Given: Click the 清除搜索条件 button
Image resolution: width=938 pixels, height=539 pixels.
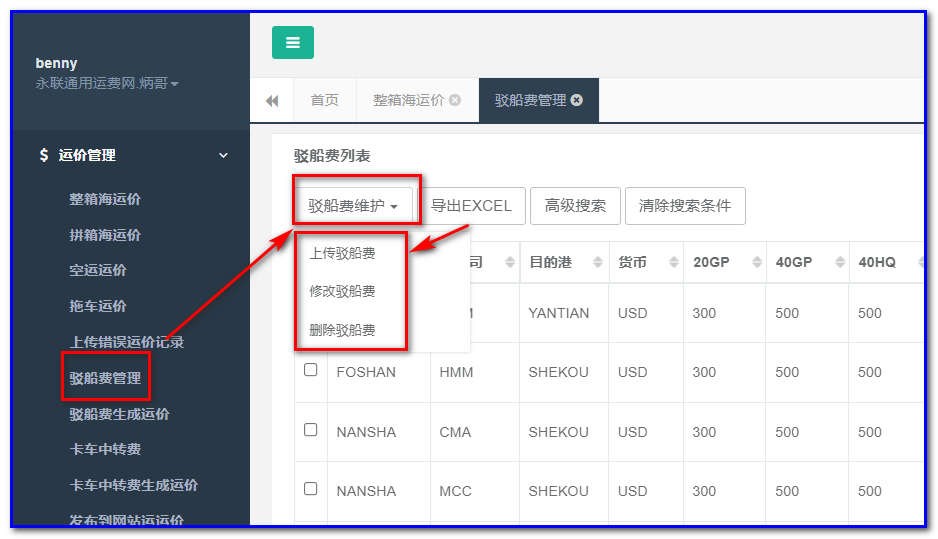Looking at the screenshot, I should click(x=685, y=206).
